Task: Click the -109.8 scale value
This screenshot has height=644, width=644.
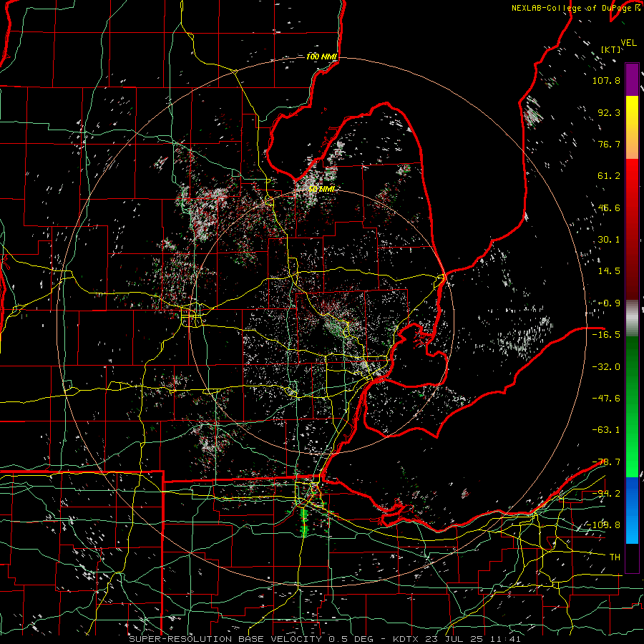Action: 604,525
